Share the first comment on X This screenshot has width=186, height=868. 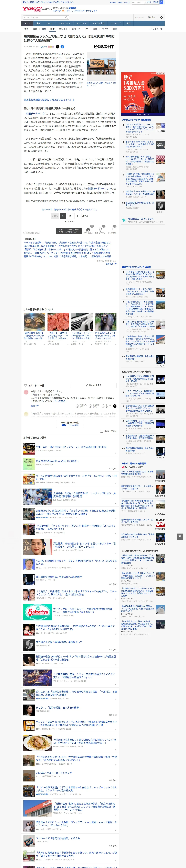click(115, 406)
